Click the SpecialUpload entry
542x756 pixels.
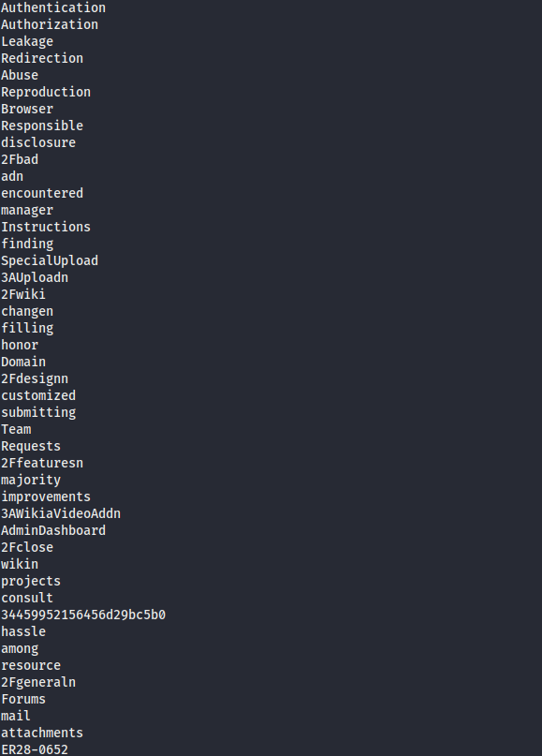tap(49, 260)
